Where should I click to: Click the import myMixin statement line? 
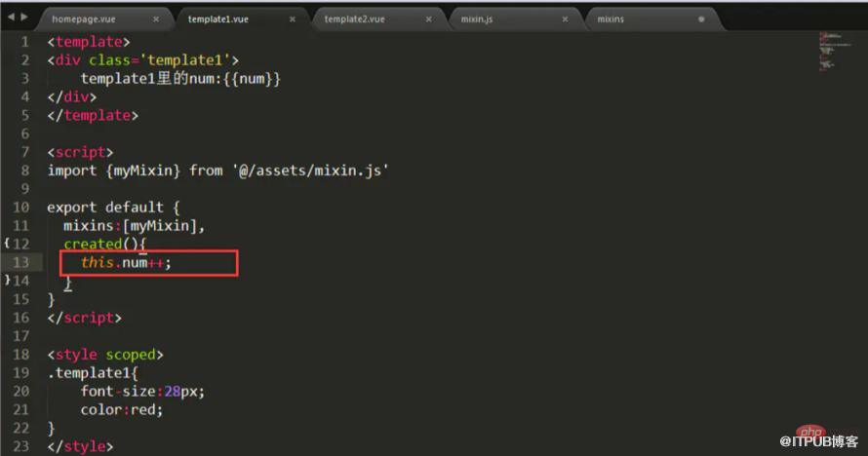click(x=217, y=171)
